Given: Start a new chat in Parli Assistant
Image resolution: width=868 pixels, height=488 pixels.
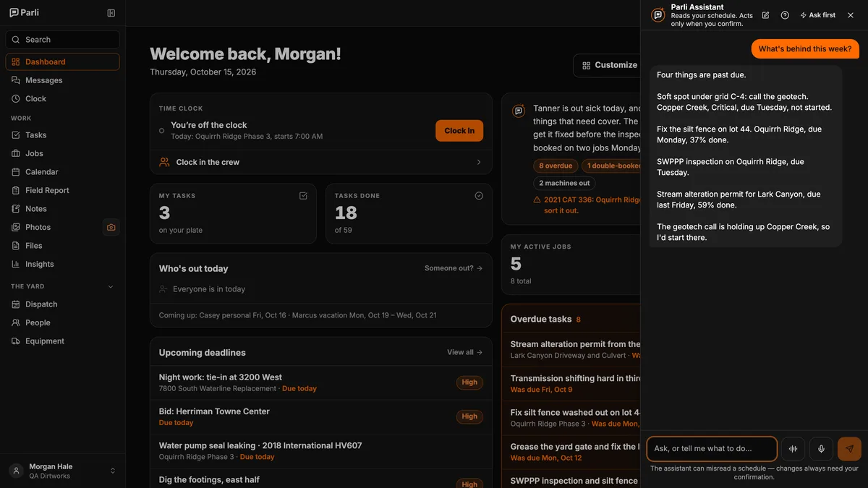Looking at the screenshot, I should pos(765,15).
